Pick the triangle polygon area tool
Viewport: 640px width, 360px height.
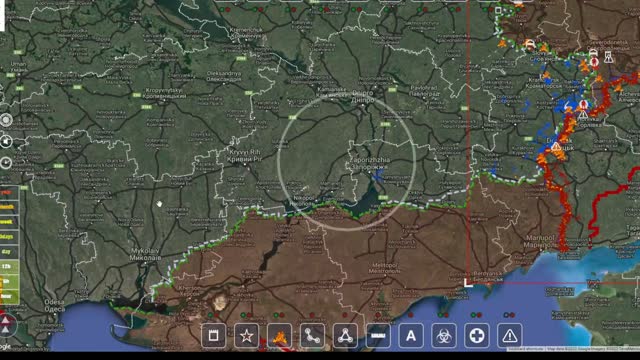pos(345,336)
